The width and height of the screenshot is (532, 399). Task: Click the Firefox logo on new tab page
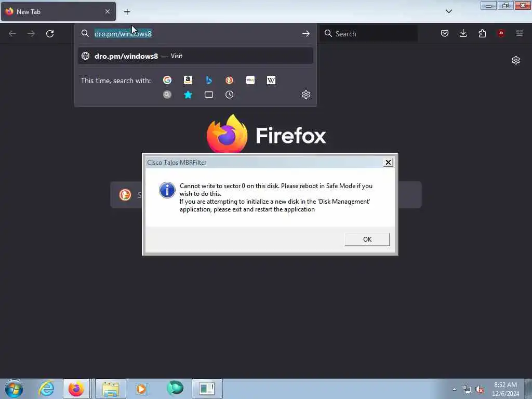(x=227, y=134)
